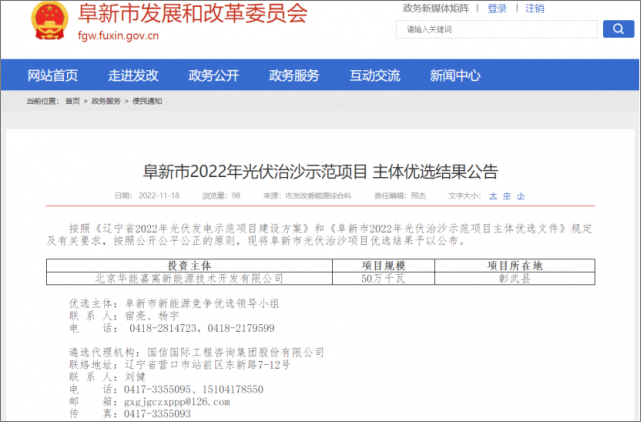
Task: Set font size to small (小)
Action: (520, 196)
